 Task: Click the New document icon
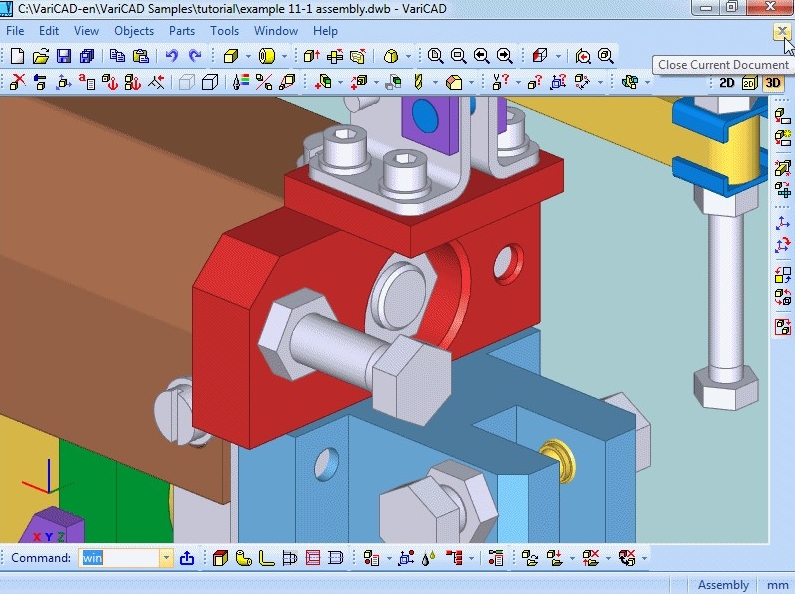pos(17,56)
